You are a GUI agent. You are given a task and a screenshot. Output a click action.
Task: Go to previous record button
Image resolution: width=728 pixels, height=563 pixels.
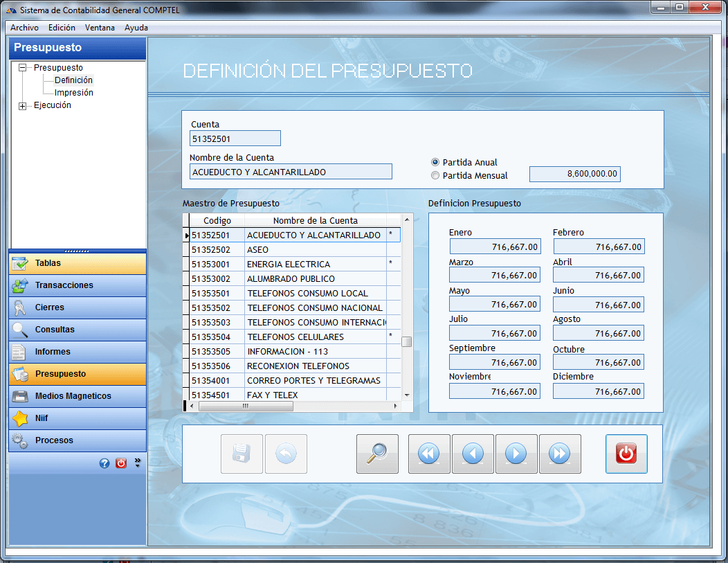473,454
